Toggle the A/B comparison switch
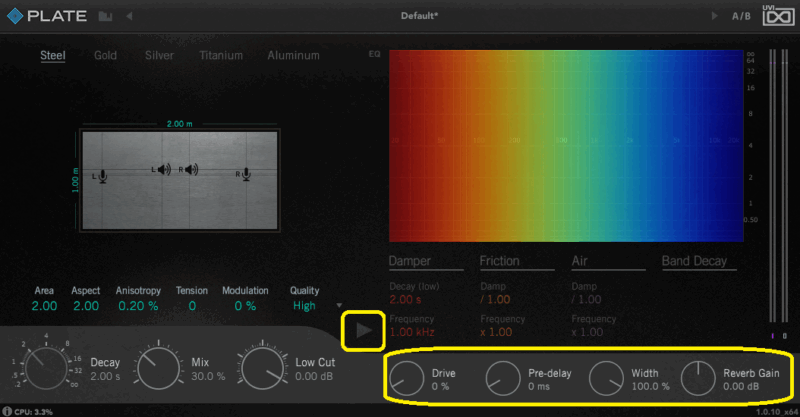800x417 pixels. click(741, 16)
